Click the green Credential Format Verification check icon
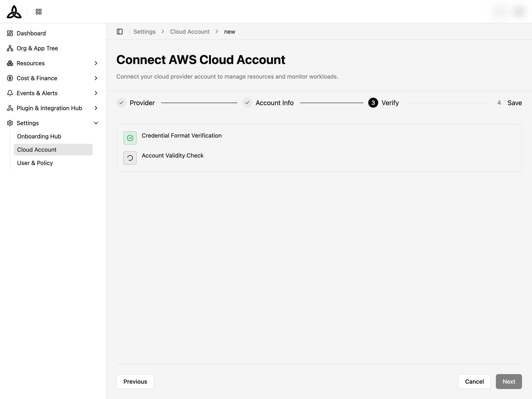This screenshot has height=399, width=532. [x=130, y=138]
